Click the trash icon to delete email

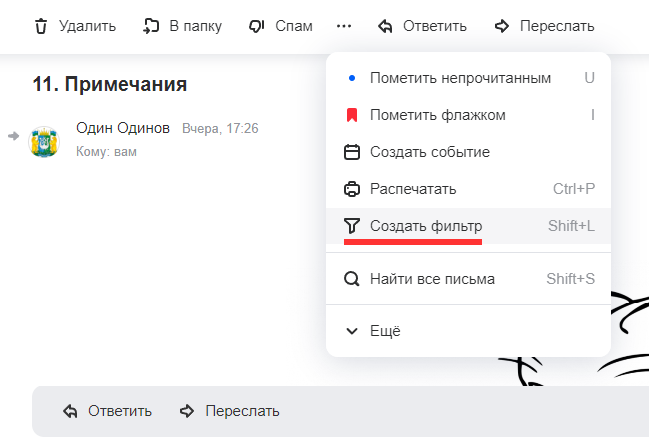[41, 26]
